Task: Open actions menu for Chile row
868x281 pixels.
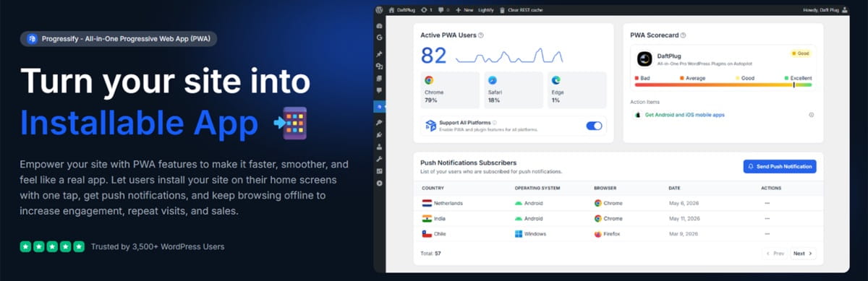Action: click(767, 234)
